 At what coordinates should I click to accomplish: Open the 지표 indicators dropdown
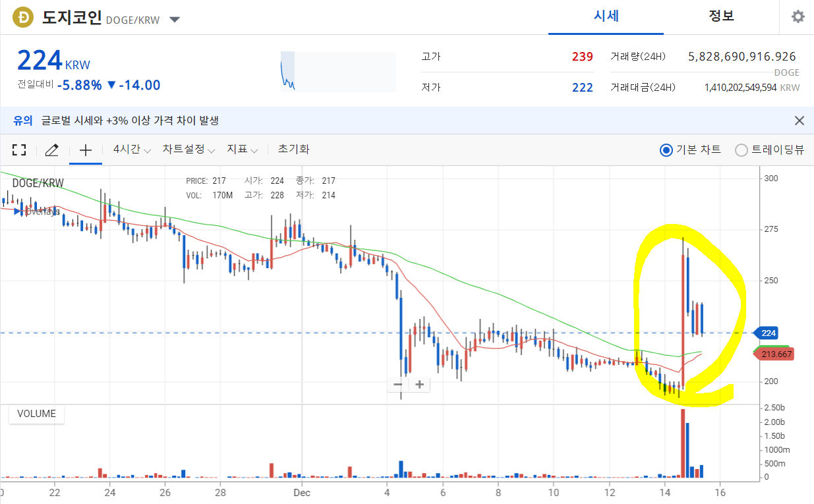(242, 150)
